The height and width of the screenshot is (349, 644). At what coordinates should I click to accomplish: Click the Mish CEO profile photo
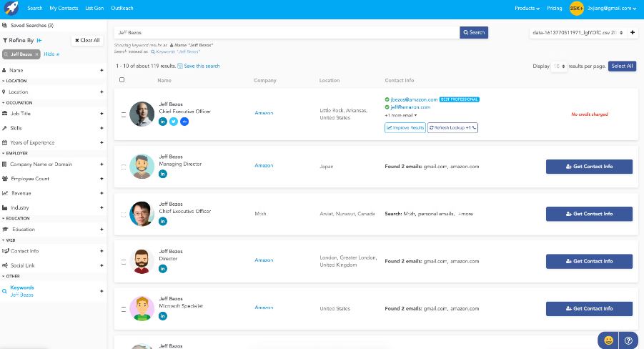pyautogui.click(x=142, y=214)
